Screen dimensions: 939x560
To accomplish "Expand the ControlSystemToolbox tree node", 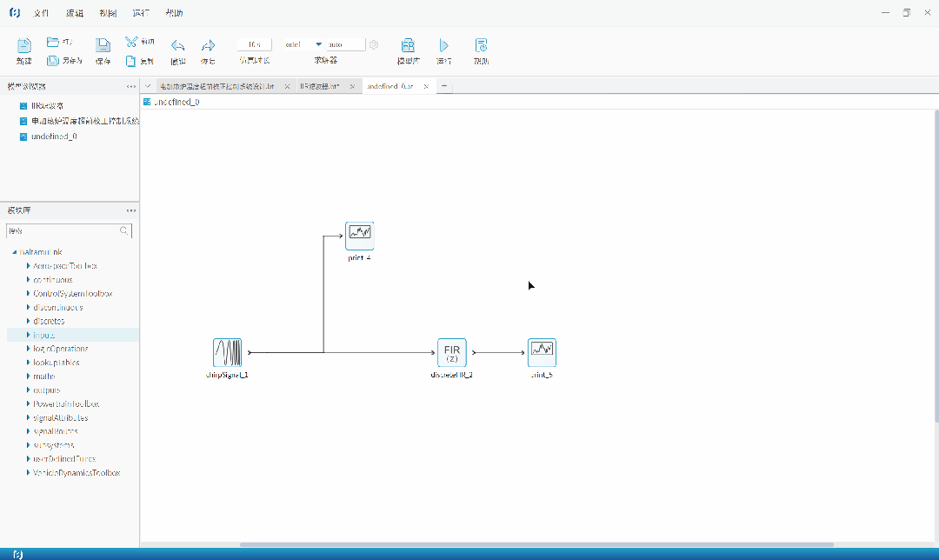I will click(x=28, y=294).
